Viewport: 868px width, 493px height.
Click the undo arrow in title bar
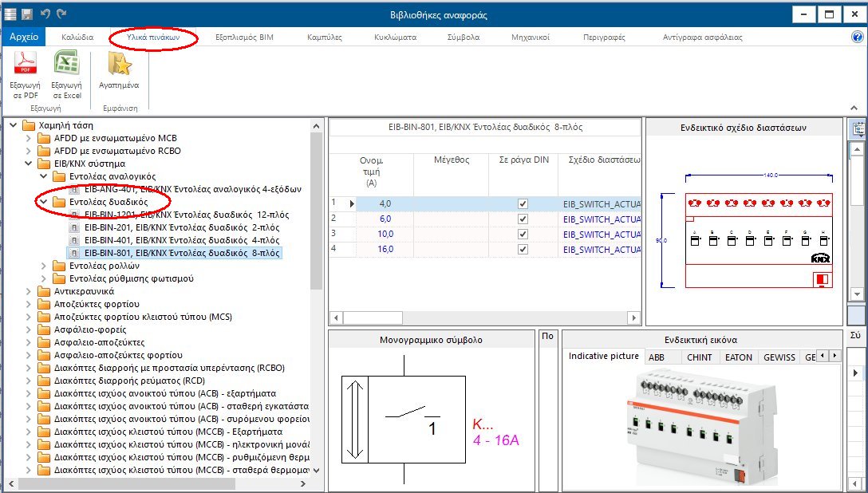click(45, 14)
